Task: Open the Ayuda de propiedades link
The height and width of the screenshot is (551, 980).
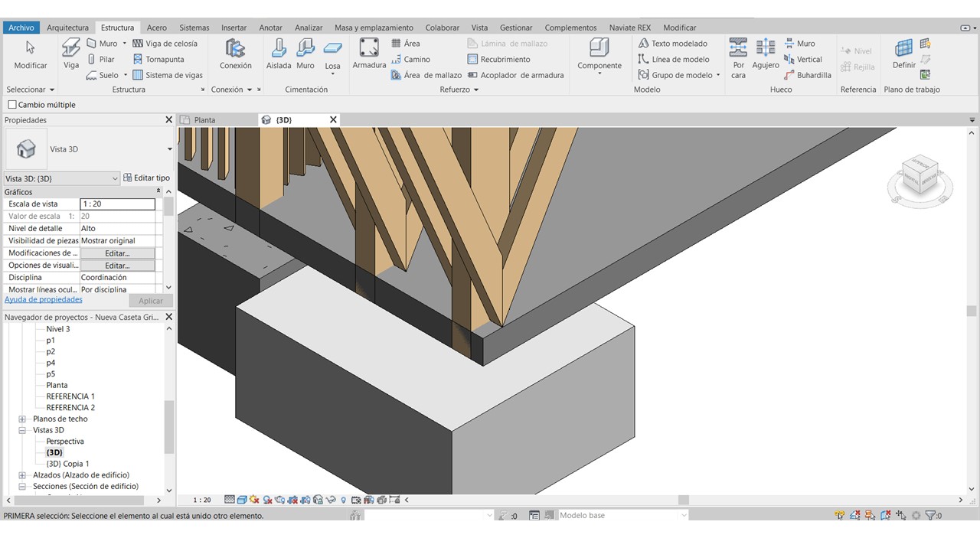Action: (x=43, y=300)
